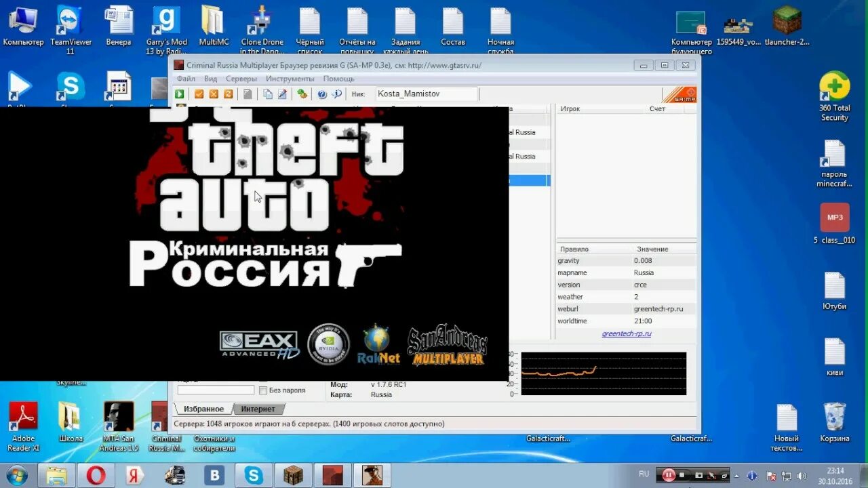
Task: Select the highlighted blue server row
Action: click(529, 180)
